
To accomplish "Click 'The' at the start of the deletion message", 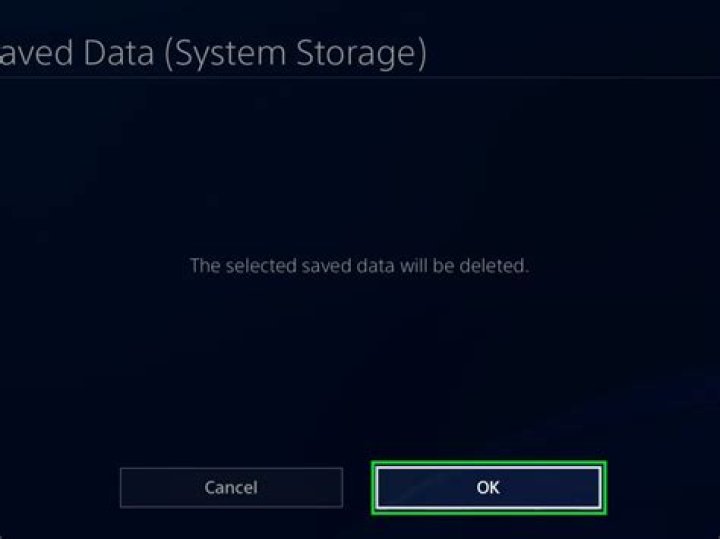I will click(x=205, y=266).
